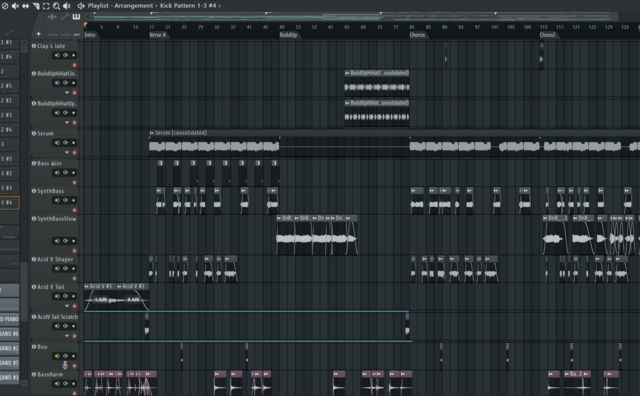Mute the Bass Win track speaker
Screen dimensions: 640x396
[x=57, y=172]
